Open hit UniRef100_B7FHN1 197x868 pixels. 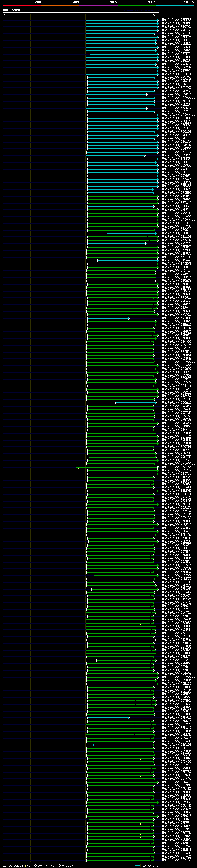click(177, 23)
